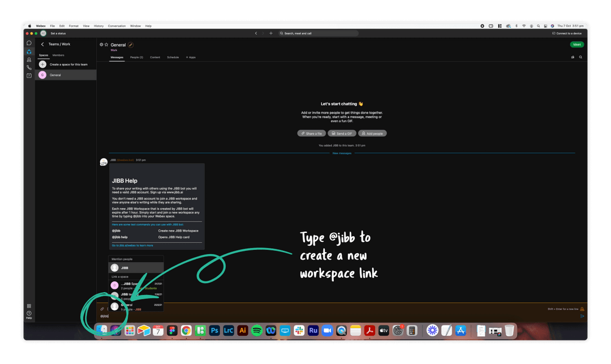611x364 pixels.
Task: Select the Members tab in team panel
Action: coord(58,55)
